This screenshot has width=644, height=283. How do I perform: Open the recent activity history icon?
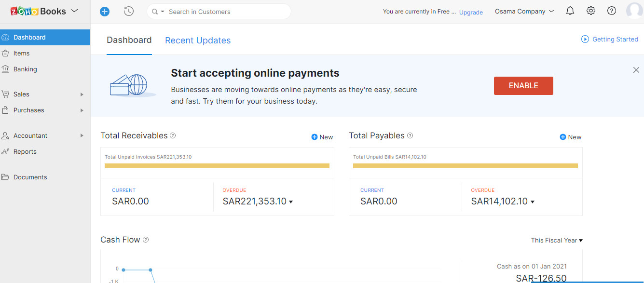[129, 12]
